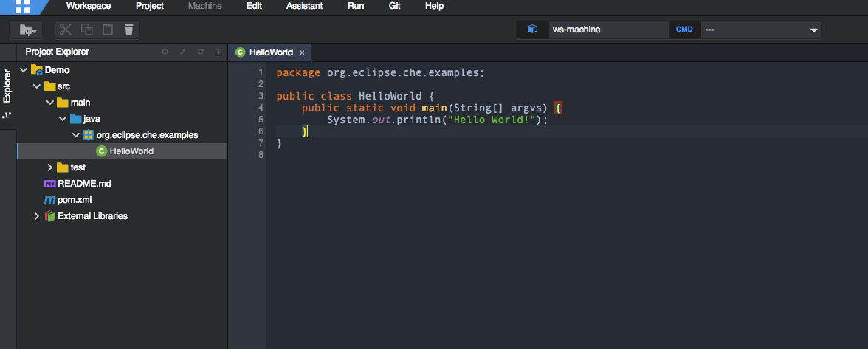Click the ws-machine selector field
The width and height of the screenshot is (868, 349).
(608, 30)
